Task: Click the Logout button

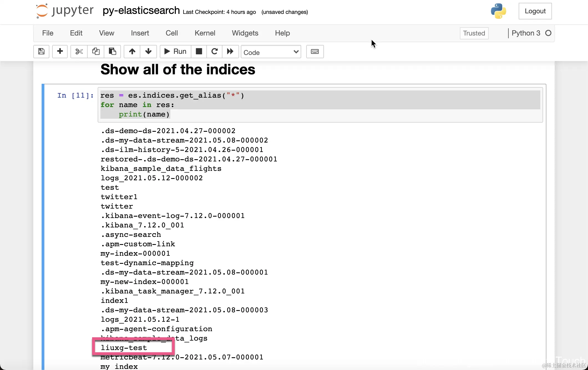Action: 535,11
